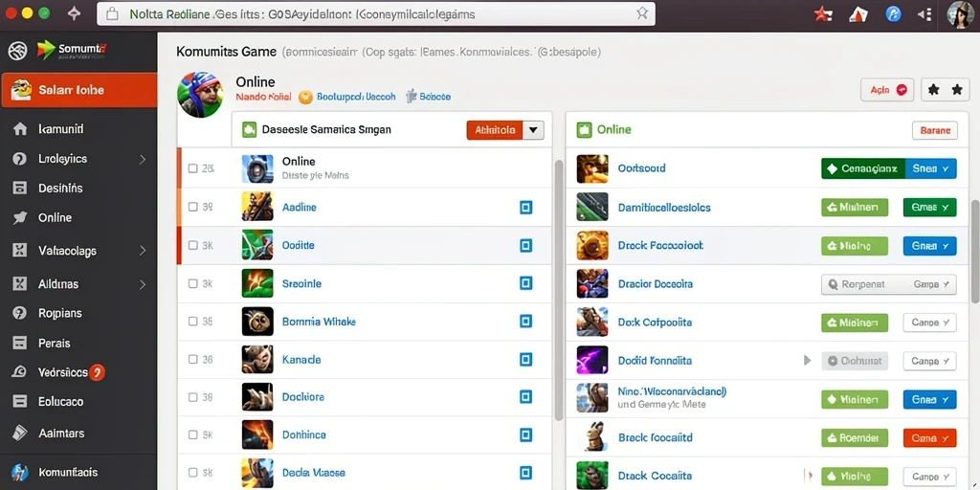Viewport: 980px width, 490px height.
Task: Click the red star browser extension icon
Action: point(822,13)
